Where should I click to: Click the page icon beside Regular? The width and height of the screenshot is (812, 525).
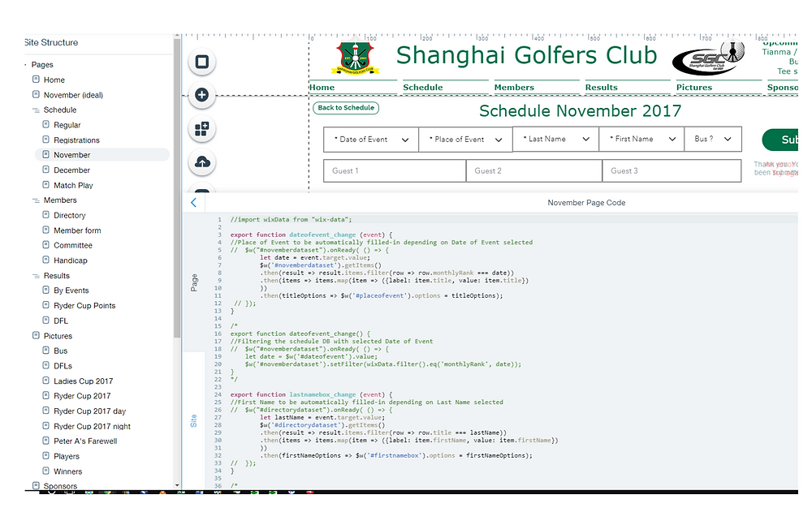[x=45, y=124]
